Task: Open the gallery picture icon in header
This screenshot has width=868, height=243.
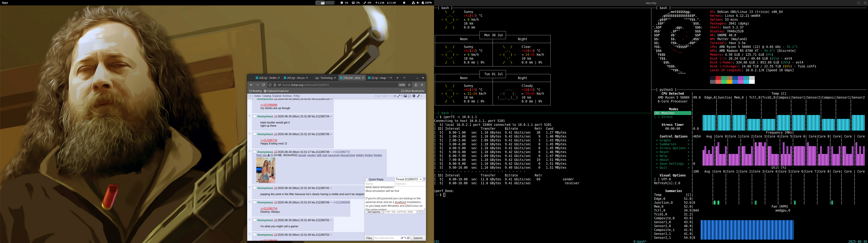Action: tap(405, 96)
